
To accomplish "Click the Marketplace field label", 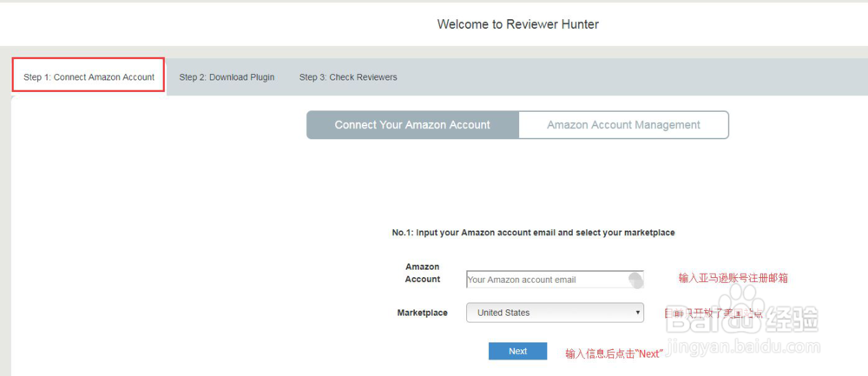I will coord(423,313).
